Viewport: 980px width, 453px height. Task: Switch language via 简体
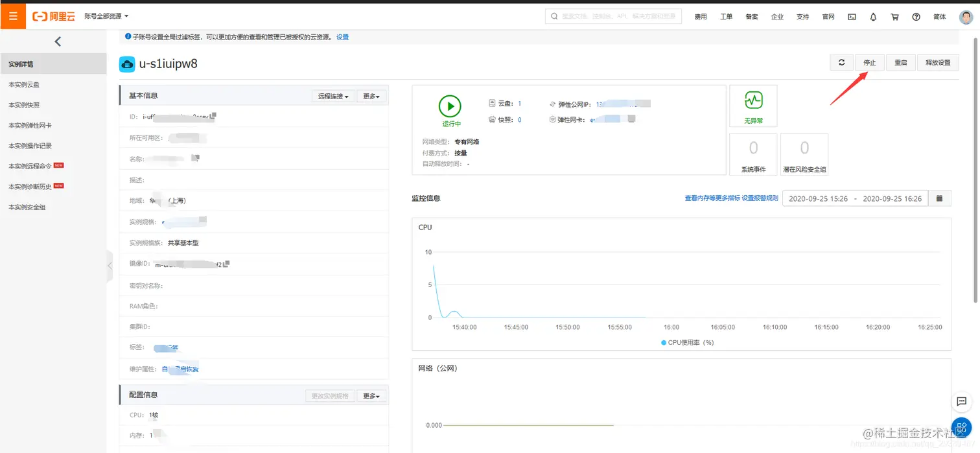click(x=939, y=17)
